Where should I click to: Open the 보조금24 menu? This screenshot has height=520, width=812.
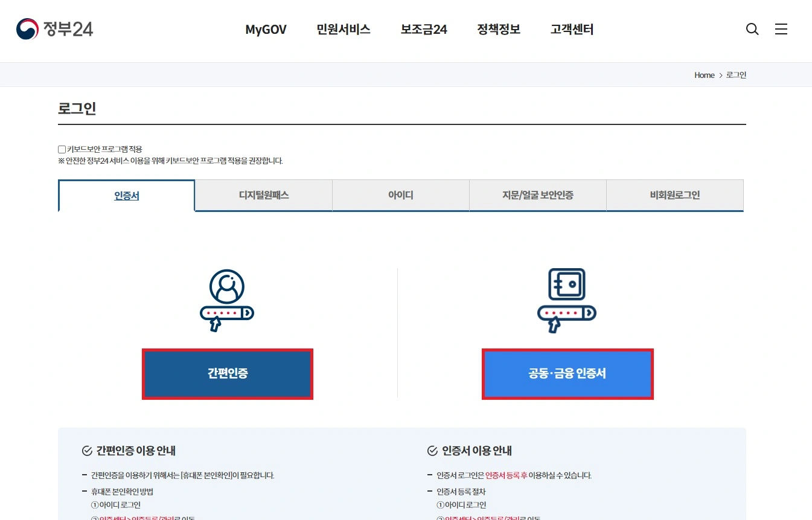coord(423,29)
